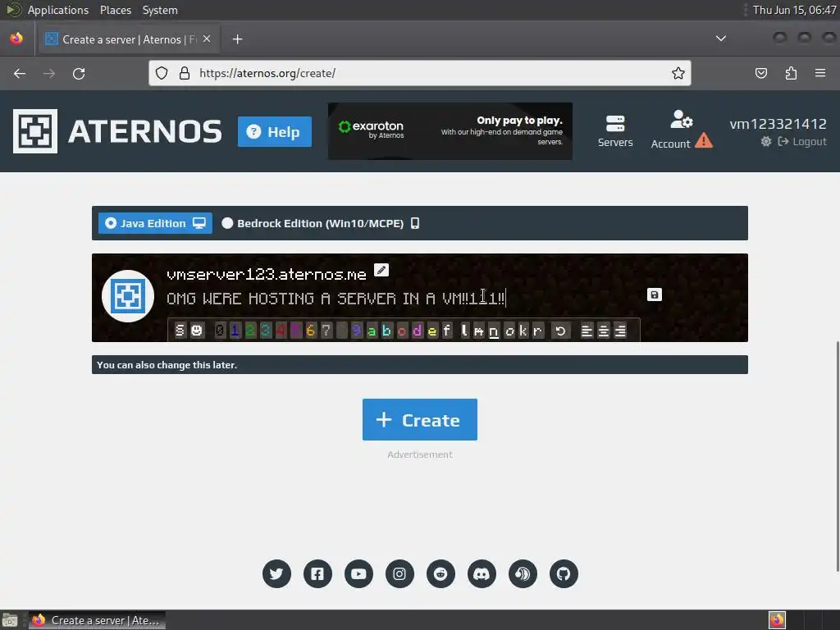Pick dark blue color code 1

(235, 331)
